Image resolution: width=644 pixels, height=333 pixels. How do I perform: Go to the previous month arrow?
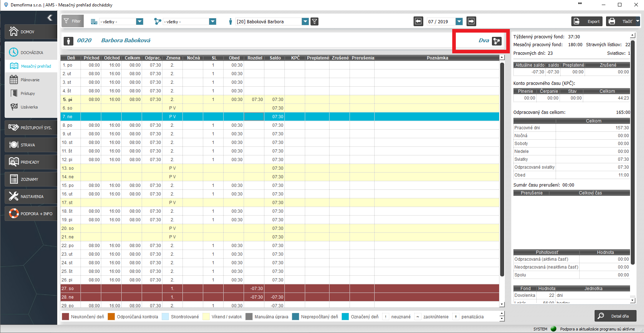[418, 21]
